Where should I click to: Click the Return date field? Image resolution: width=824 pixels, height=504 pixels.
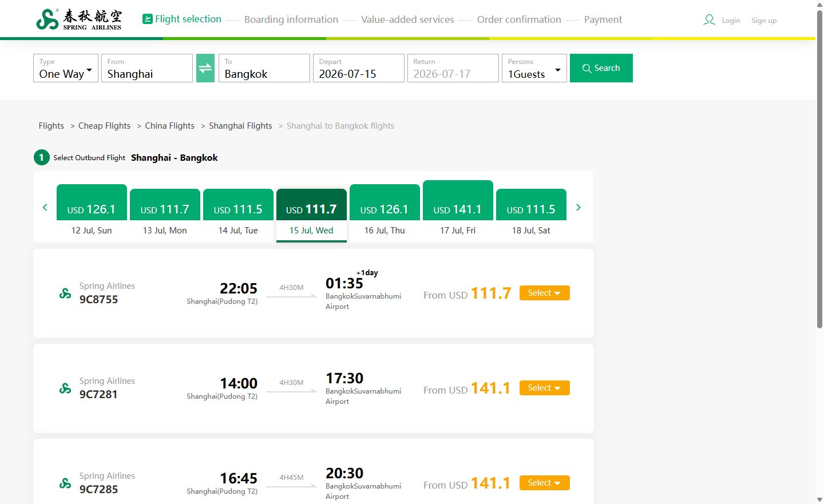453,68
